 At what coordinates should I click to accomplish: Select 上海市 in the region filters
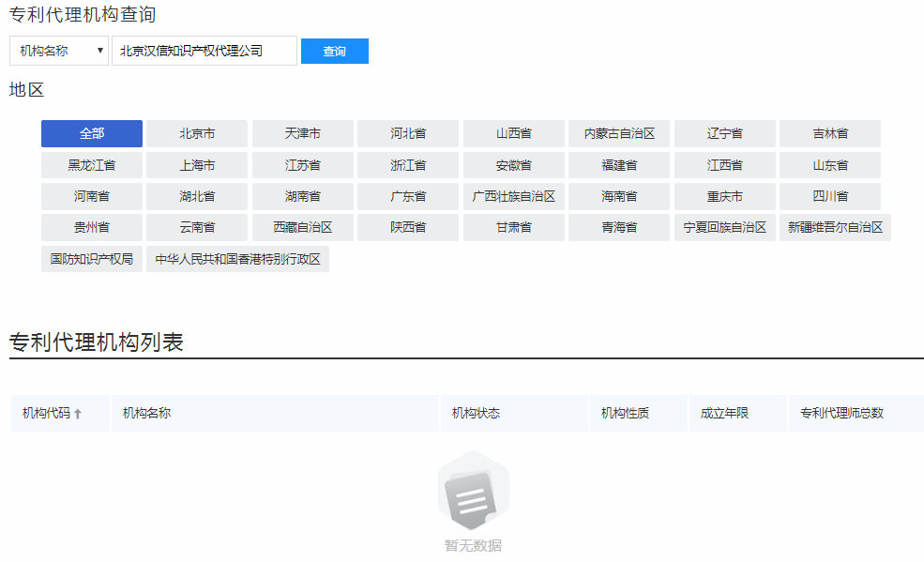pos(196,164)
